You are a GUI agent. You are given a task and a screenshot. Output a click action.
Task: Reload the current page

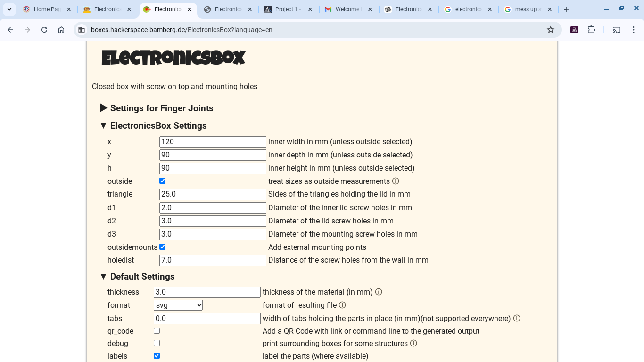(x=44, y=30)
